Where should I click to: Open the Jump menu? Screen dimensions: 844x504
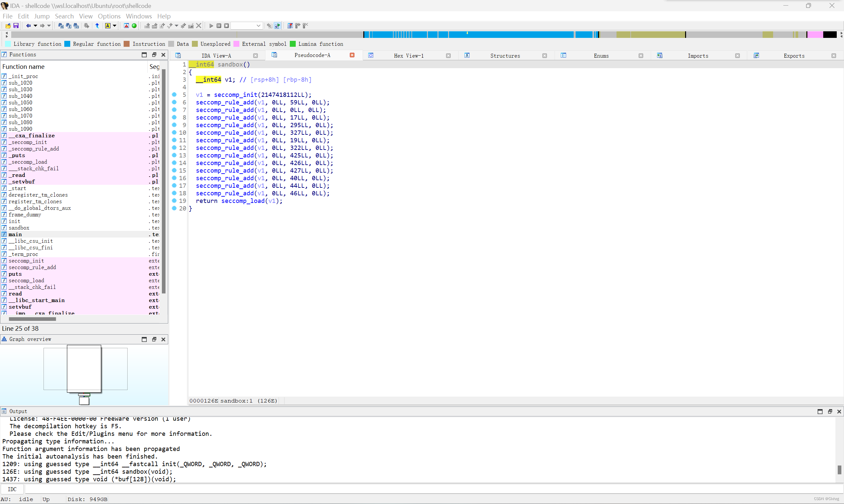point(42,16)
